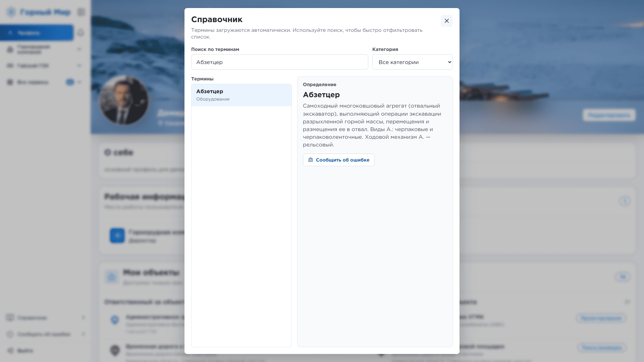Click the blue company icon in work info
The width and height of the screenshot is (644, 362).
click(x=117, y=236)
